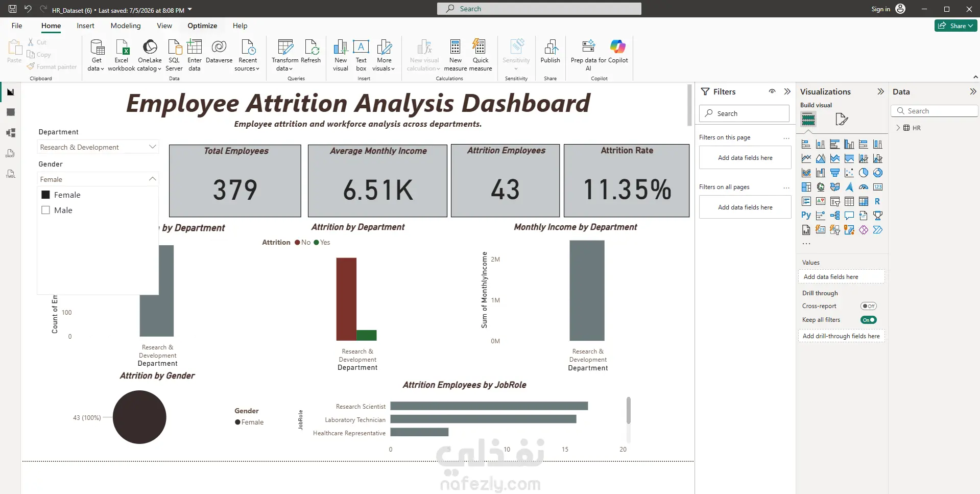Screen dimensions: 980x494
Task: Switch to the Modeling ribbon tab
Action: click(x=126, y=26)
